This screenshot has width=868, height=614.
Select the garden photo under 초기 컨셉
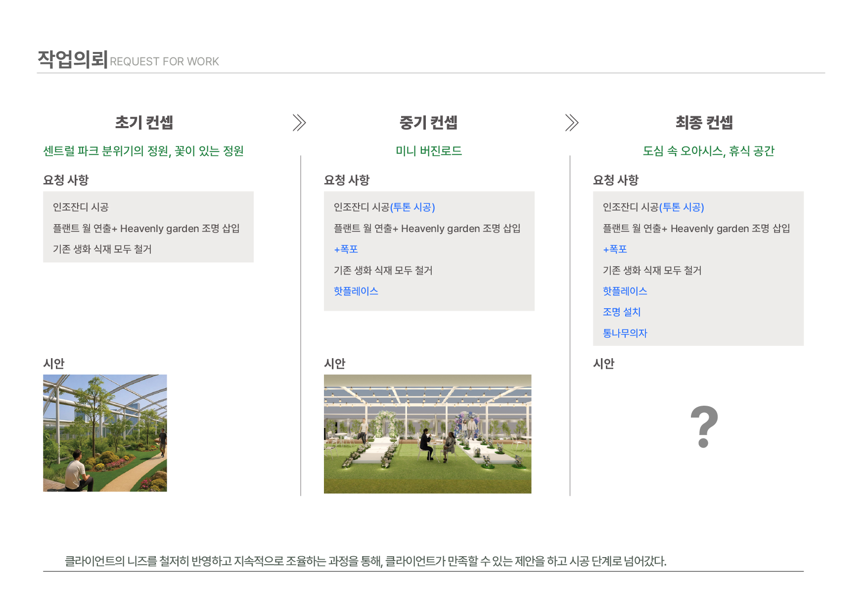tap(105, 433)
